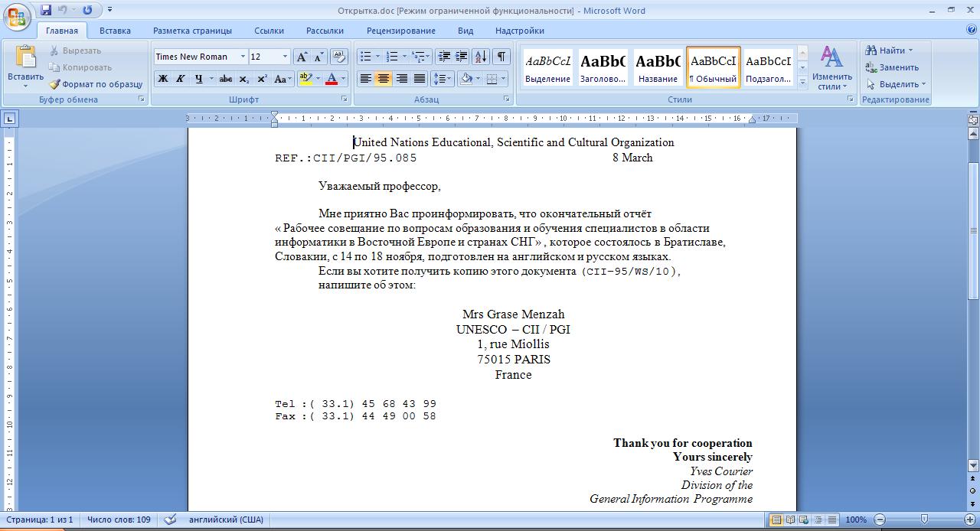Viewport: 980px width, 531px height.
Task: Open line spacing dropdown
Action: [x=442, y=79]
